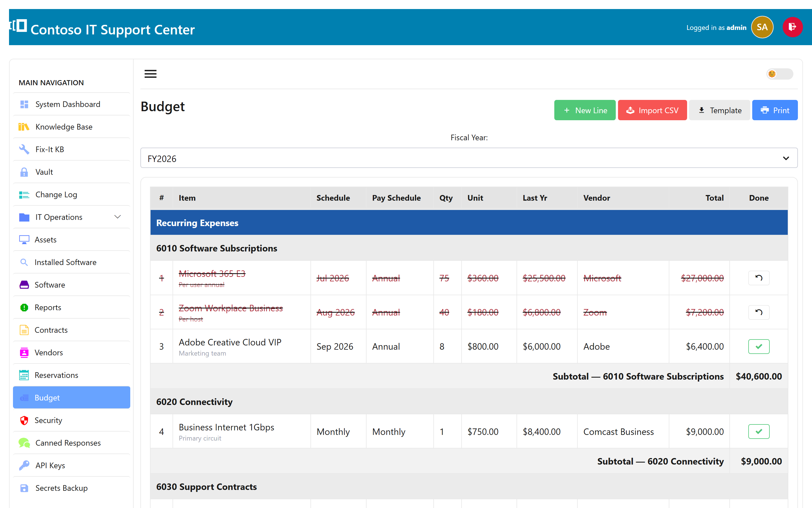Click the Assets monitor icon

pos(24,240)
